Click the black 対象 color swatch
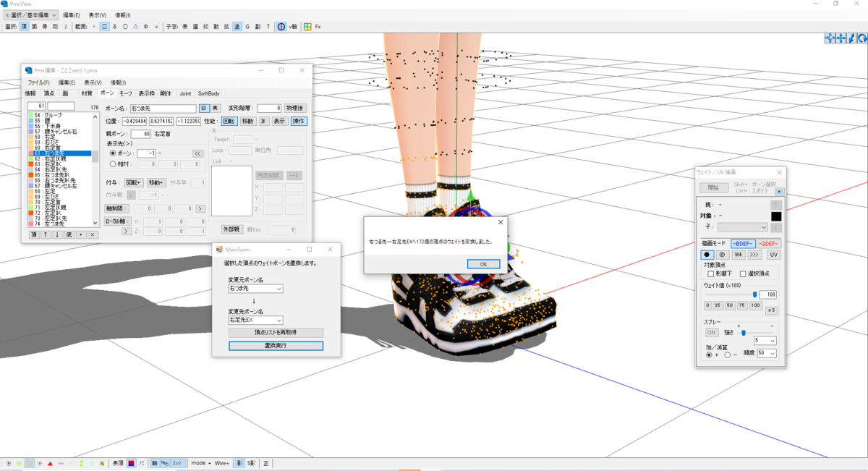The height and width of the screenshot is (471, 868). [776, 216]
